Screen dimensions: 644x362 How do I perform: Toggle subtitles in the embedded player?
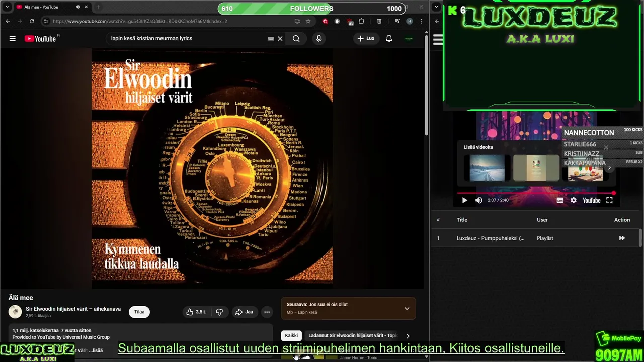[560, 200]
